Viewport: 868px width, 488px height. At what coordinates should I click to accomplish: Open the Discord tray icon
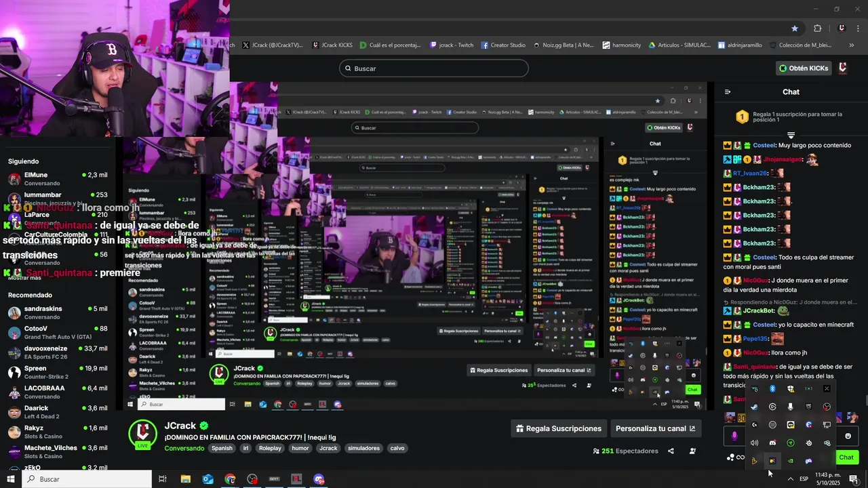pyautogui.click(x=772, y=443)
